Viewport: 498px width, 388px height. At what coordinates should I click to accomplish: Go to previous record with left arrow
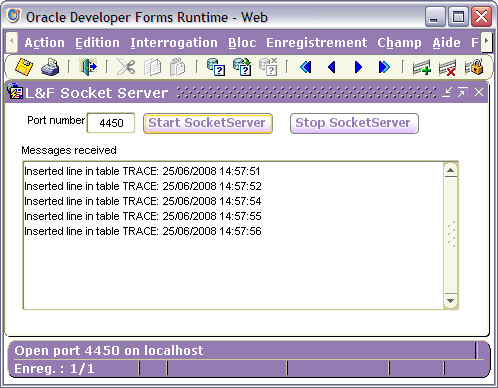coord(331,67)
